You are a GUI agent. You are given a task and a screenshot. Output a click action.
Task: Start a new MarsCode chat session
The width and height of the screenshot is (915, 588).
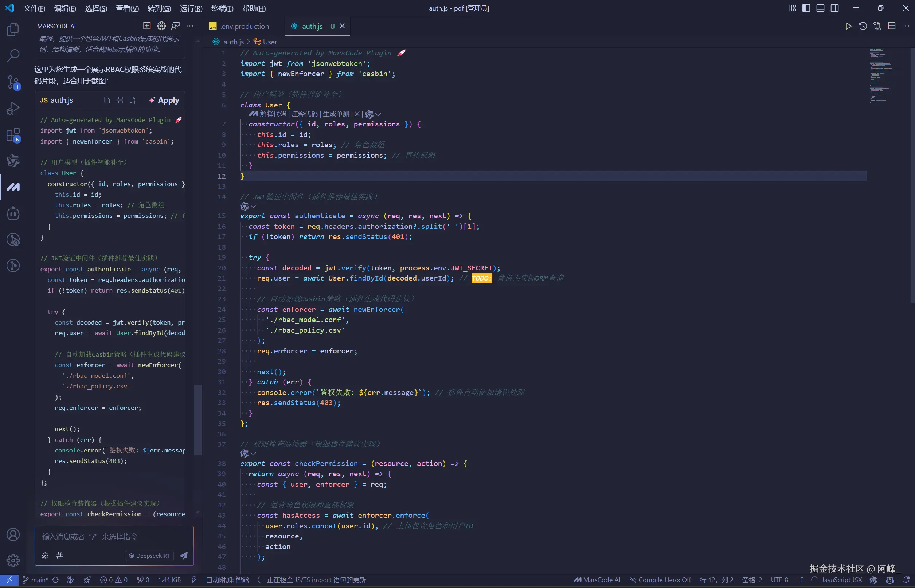coord(146,26)
